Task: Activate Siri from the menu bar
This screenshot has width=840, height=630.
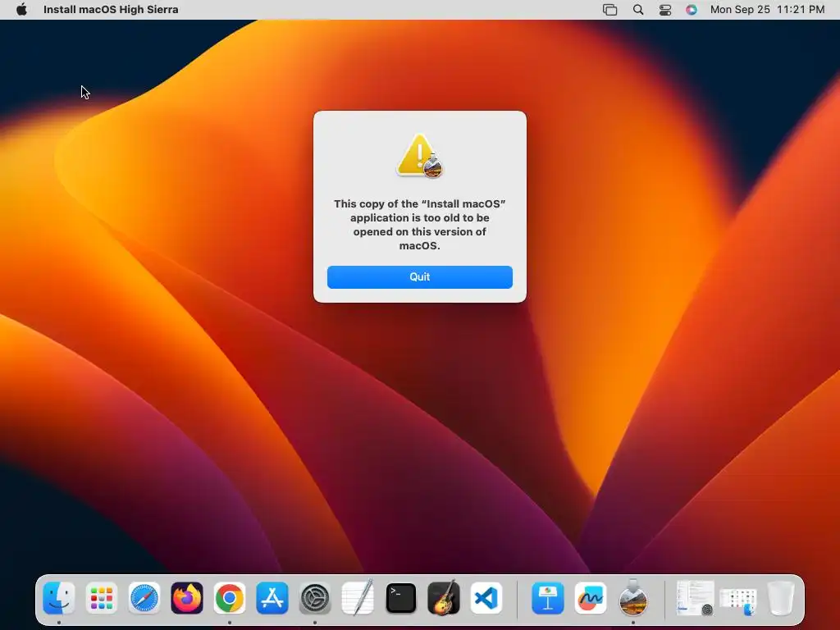Action: click(x=692, y=9)
